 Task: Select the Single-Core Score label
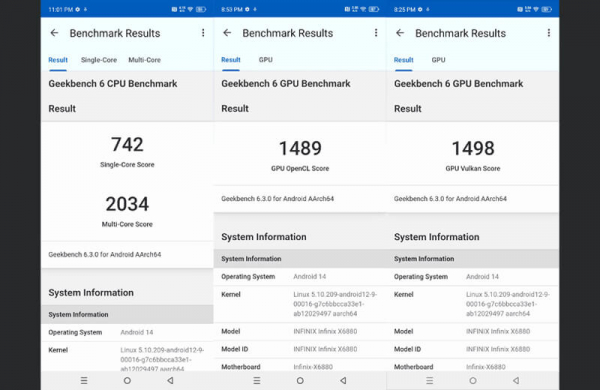pyautogui.click(x=127, y=165)
